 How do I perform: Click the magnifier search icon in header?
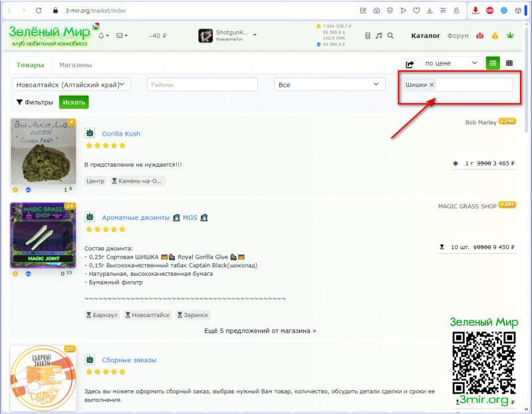pyautogui.click(x=390, y=35)
